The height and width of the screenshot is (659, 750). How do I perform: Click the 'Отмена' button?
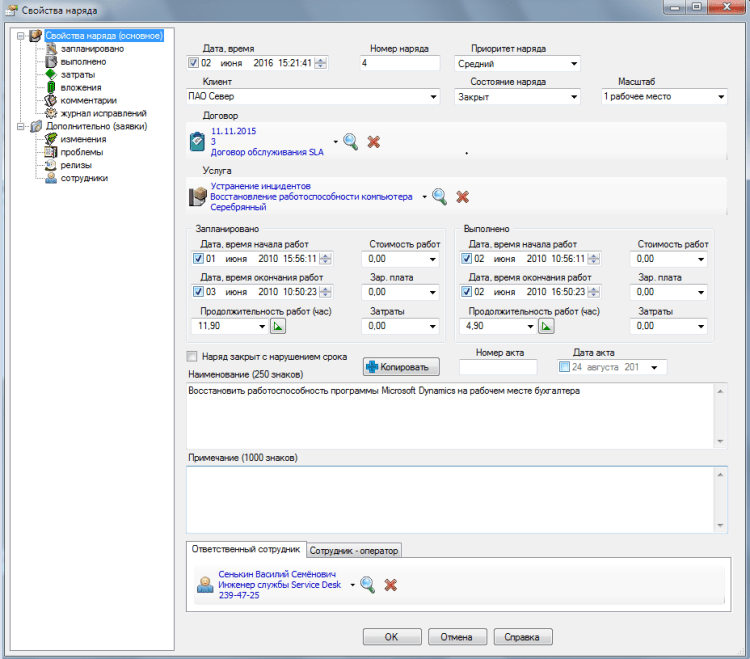point(457,637)
